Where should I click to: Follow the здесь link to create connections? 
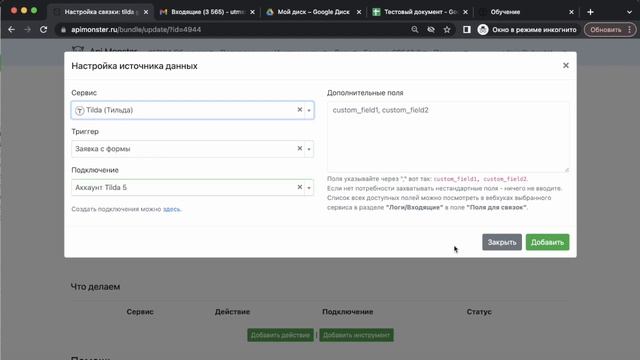[171, 209]
